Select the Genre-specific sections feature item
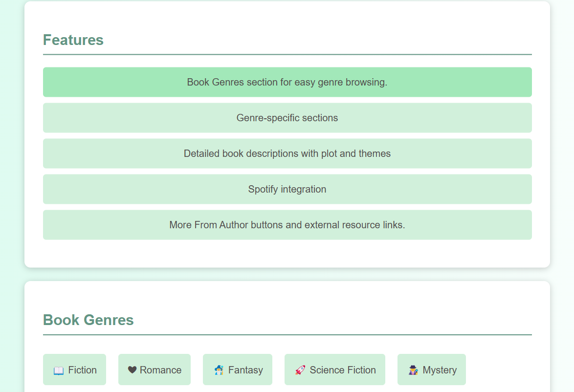The width and height of the screenshot is (574, 392). [287, 118]
